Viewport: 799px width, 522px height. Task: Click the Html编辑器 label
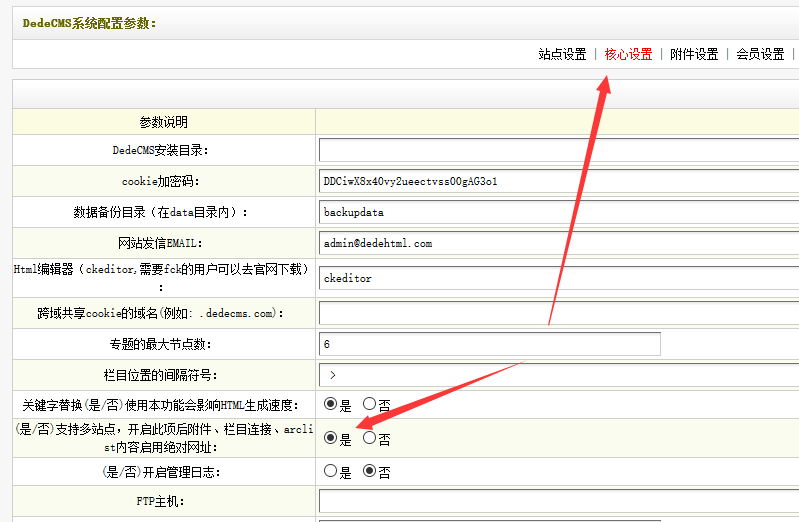pyautogui.click(x=162, y=278)
